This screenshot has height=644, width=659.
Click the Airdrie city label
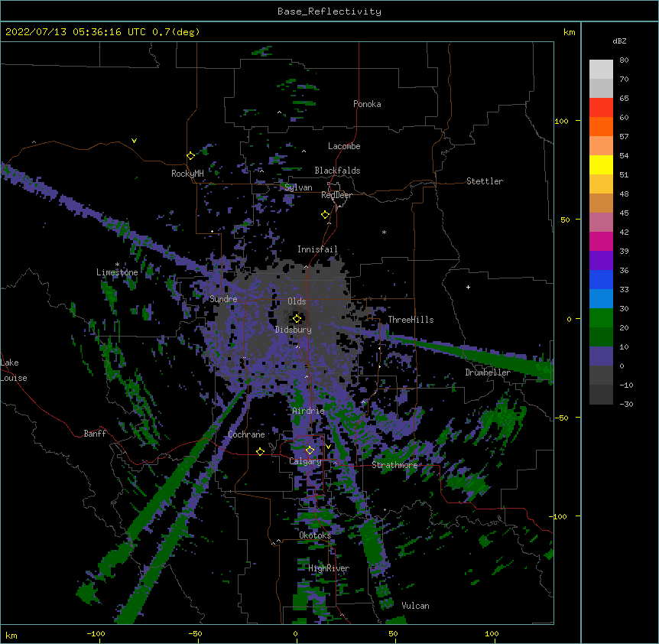coord(309,411)
